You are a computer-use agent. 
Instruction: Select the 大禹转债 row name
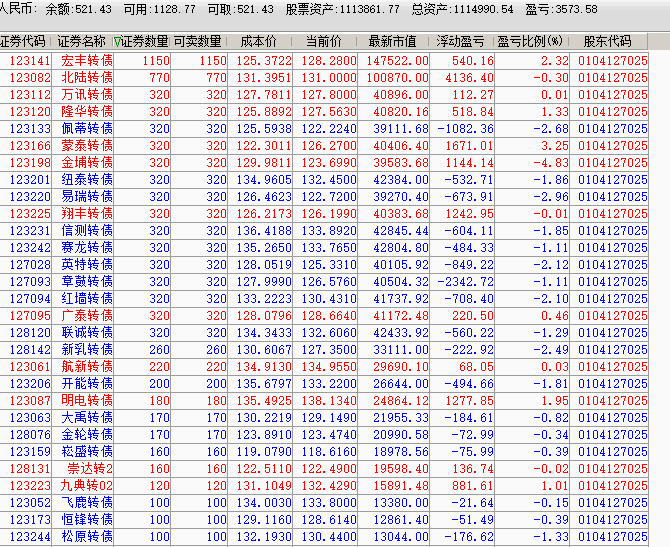(87, 418)
